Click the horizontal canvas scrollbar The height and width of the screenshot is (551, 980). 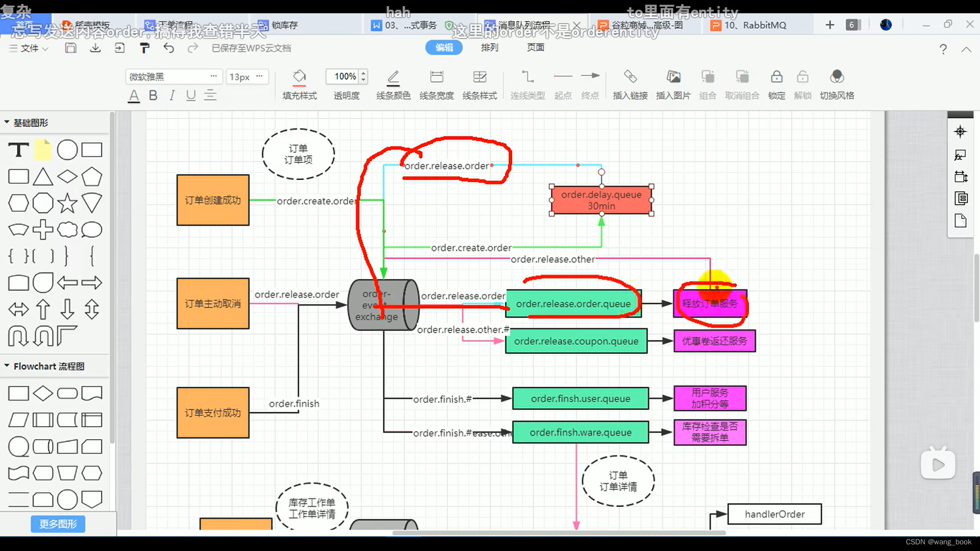coord(559,533)
